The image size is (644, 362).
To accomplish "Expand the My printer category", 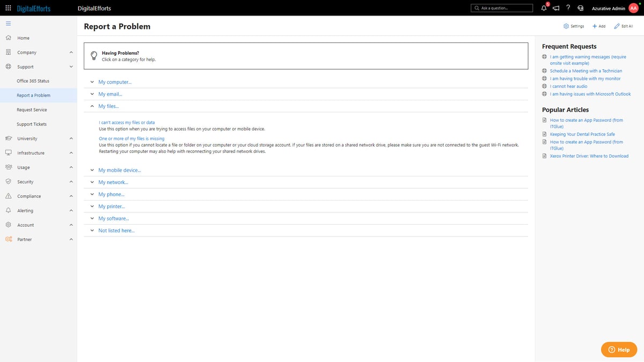I will click(x=112, y=206).
